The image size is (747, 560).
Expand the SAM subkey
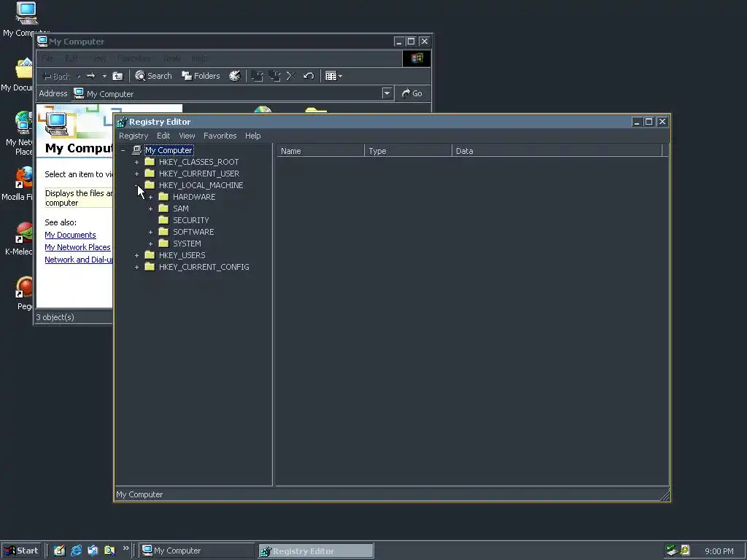[x=150, y=209]
